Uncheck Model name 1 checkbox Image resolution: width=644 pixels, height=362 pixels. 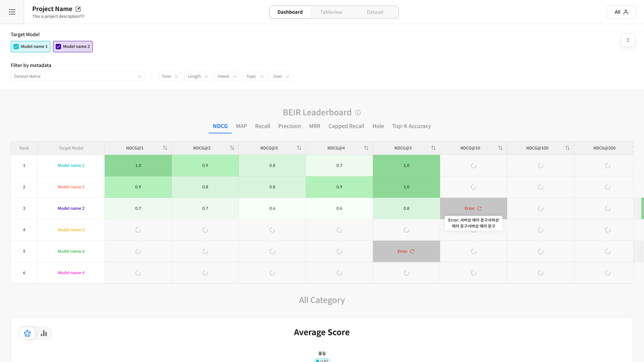tap(16, 47)
